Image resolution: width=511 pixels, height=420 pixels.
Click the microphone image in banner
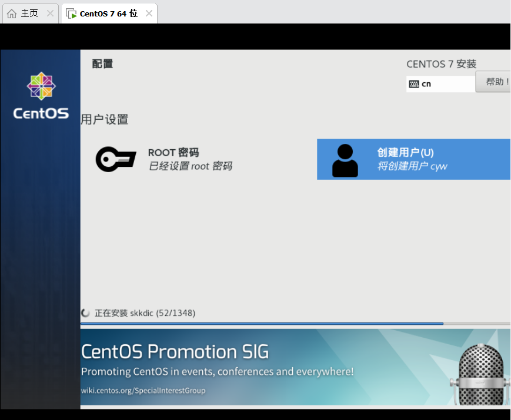480,374
